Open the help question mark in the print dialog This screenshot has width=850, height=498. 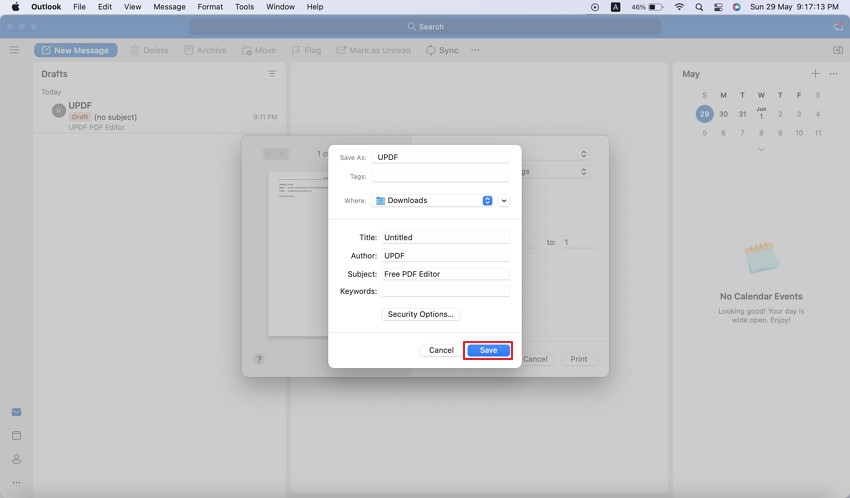[x=259, y=359]
